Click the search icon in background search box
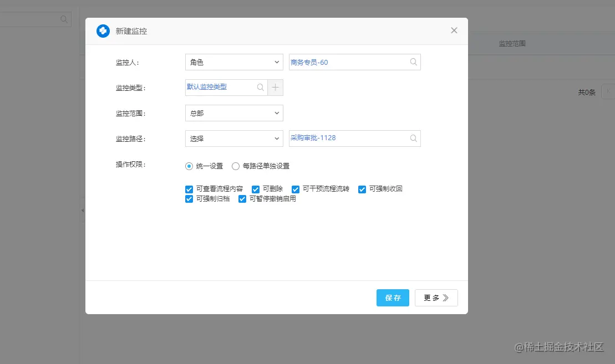 pyautogui.click(x=64, y=19)
